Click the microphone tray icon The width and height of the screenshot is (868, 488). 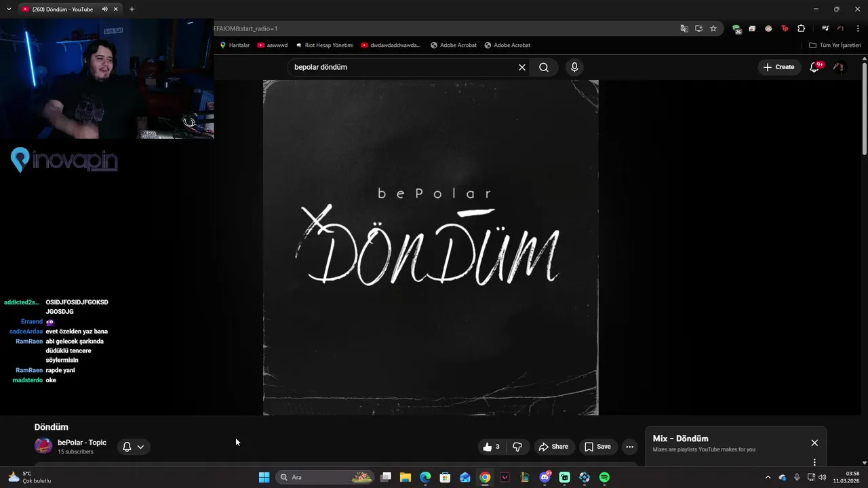pos(797,477)
